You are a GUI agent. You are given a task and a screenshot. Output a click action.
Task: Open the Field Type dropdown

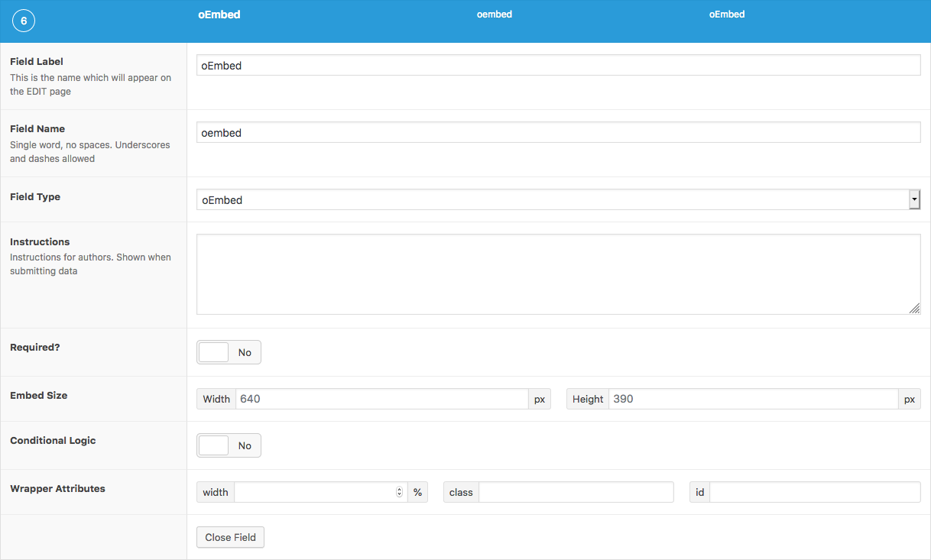[552, 200]
